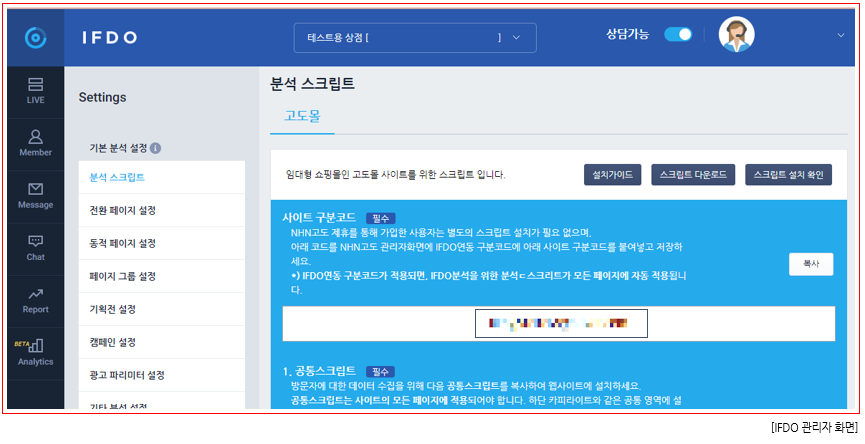Open the Message sidebar section
Viewport: 865px width, 444px height.
coord(36,196)
